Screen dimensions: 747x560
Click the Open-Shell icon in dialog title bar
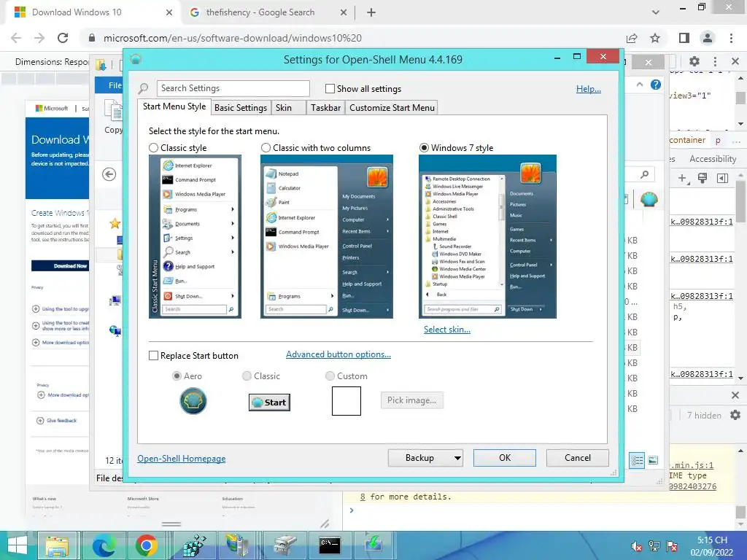pos(136,60)
